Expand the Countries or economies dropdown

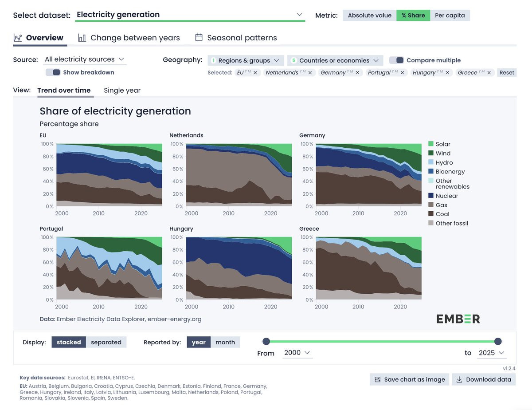[335, 60]
